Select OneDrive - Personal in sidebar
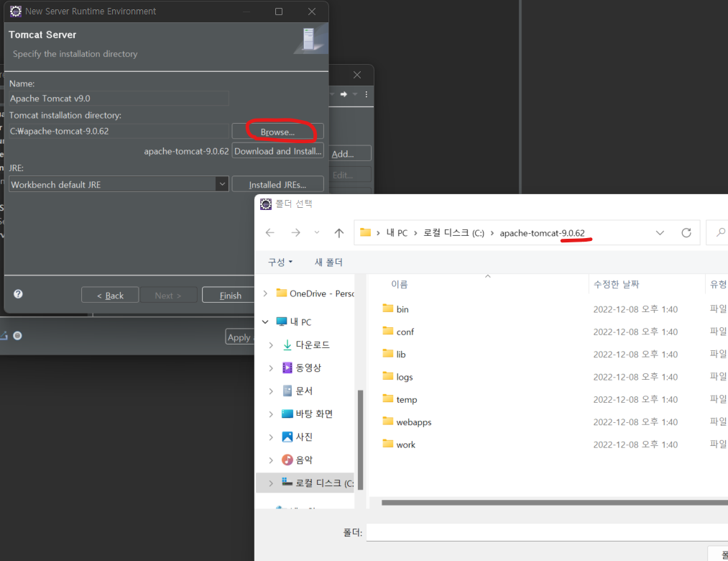728x561 pixels. point(315,293)
